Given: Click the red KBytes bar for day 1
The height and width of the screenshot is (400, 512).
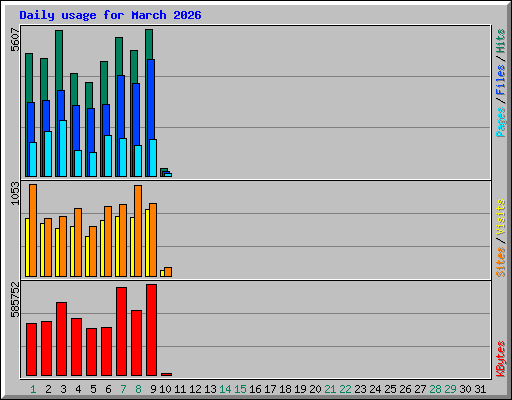Looking at the screenshot, I should [31, 350].
